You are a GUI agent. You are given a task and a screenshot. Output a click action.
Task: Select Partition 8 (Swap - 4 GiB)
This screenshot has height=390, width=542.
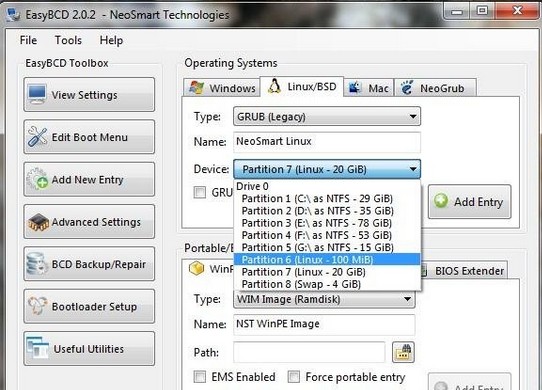pyautogui.click(x=327, y=284)
